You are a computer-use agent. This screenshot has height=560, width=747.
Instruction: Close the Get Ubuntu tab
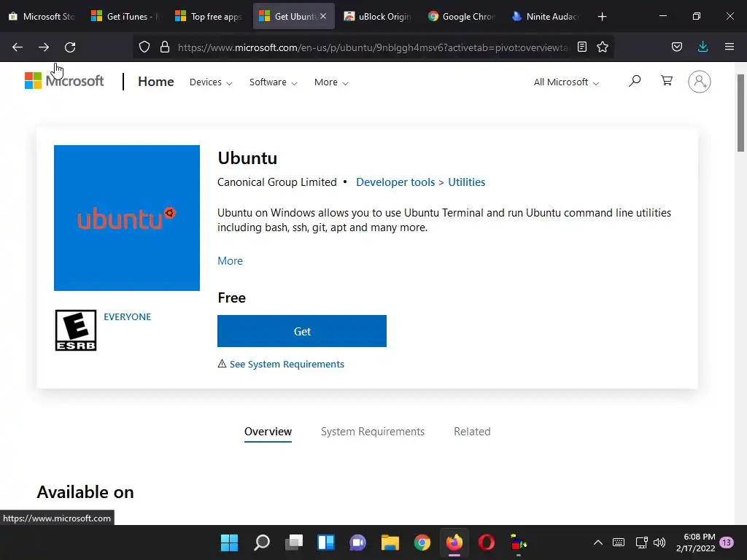point(323,16)
